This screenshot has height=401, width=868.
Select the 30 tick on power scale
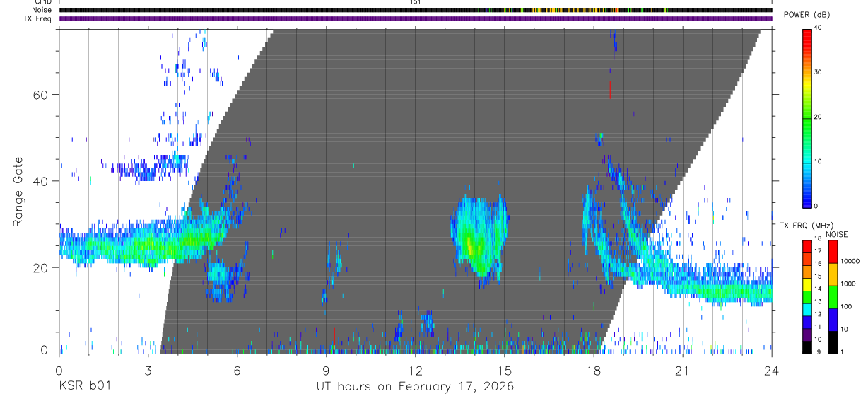tap(817, 72)
